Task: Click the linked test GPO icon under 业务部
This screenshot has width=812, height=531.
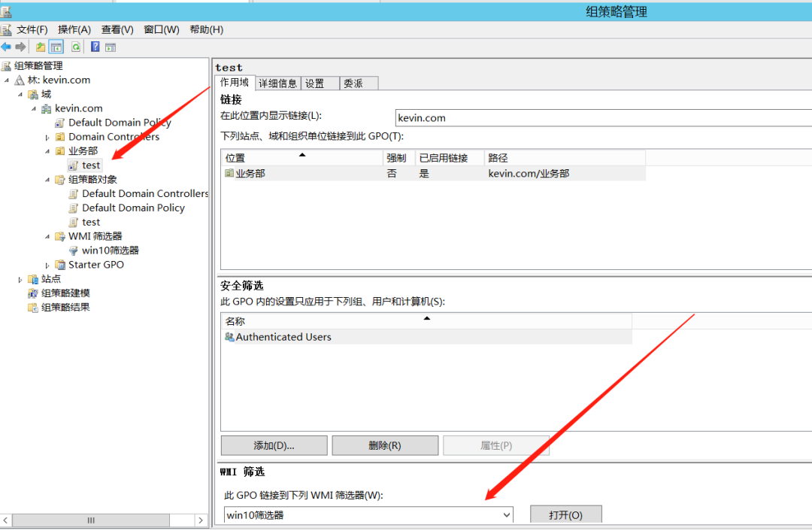Action: 74,165
